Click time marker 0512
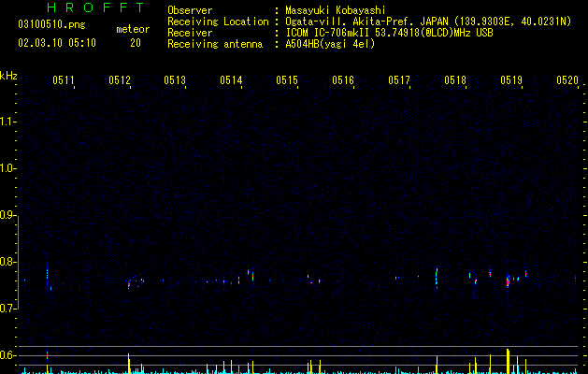This screenshot has width=588, height=374. 120,79
